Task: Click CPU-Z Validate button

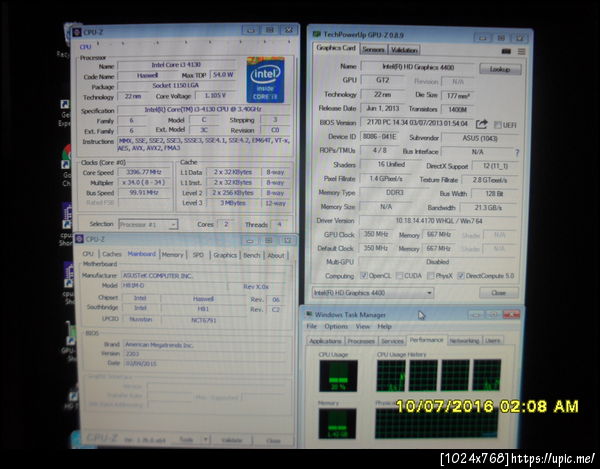Action: pyautogui.click(x=232, y=440)
